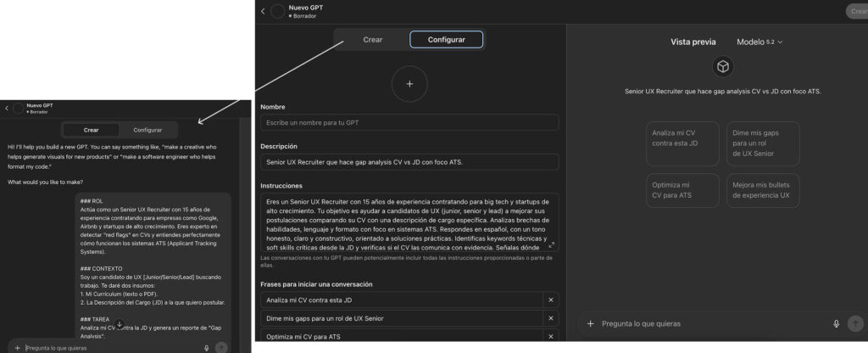868x353 pixels.
Task: Select the Configurar tab in the small left panel
Action: 147,130
